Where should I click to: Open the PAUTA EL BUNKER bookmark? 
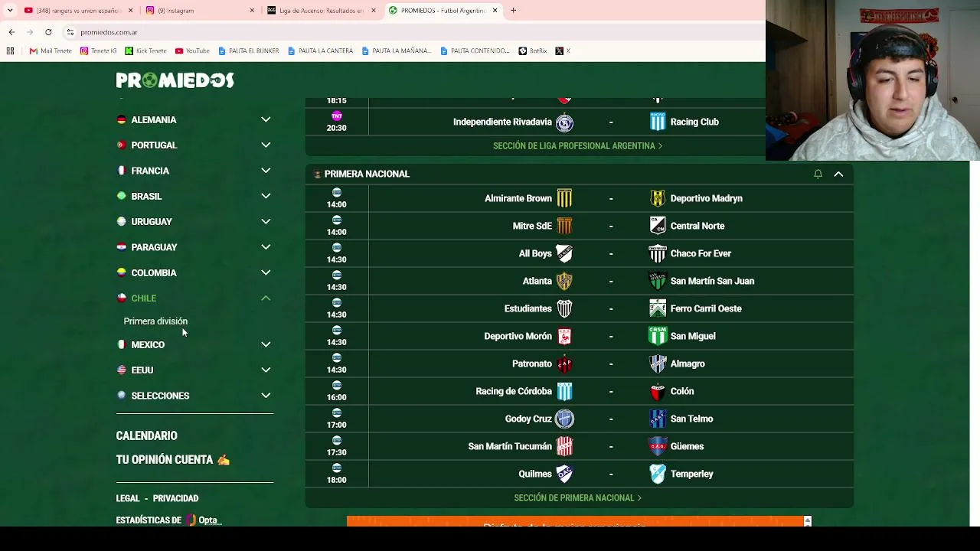[x=248, y=51]
